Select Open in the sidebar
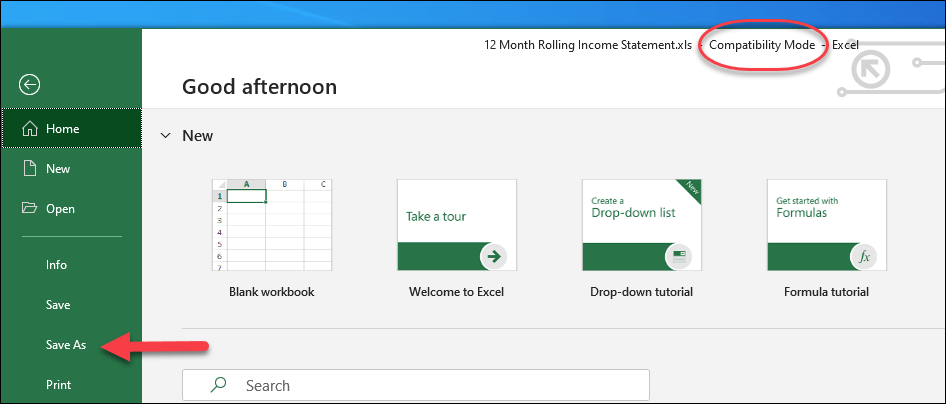This screenshot has width=946, height=404. coord(71,209)
